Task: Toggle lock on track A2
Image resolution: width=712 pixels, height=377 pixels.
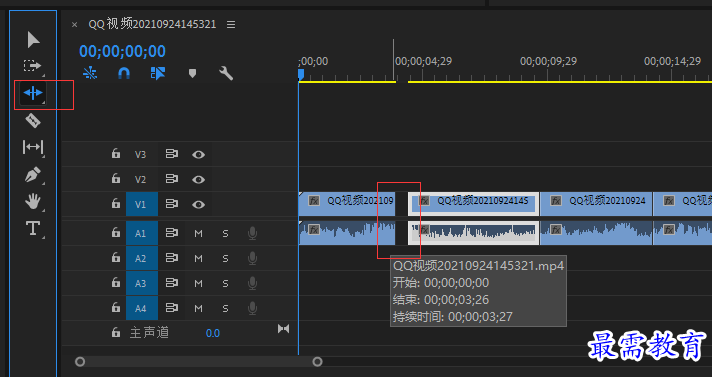Action: [116, 258]
